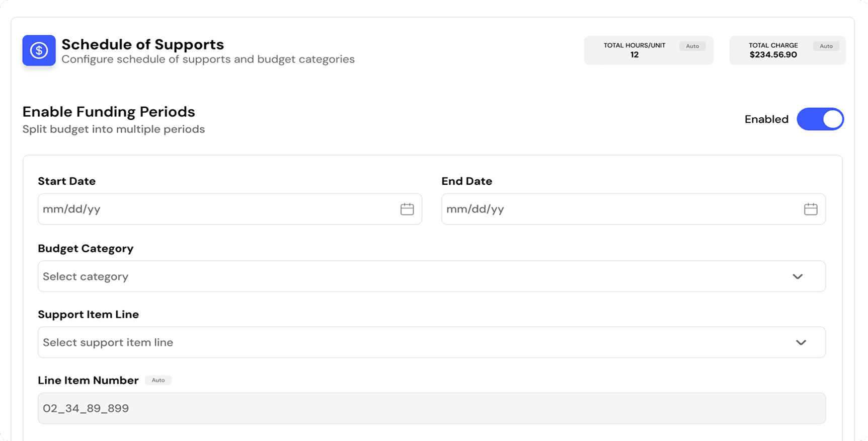This screenshot has height=441, width=868.
Task: Open the Start Date calendar icon
Action: coord(407,209)
